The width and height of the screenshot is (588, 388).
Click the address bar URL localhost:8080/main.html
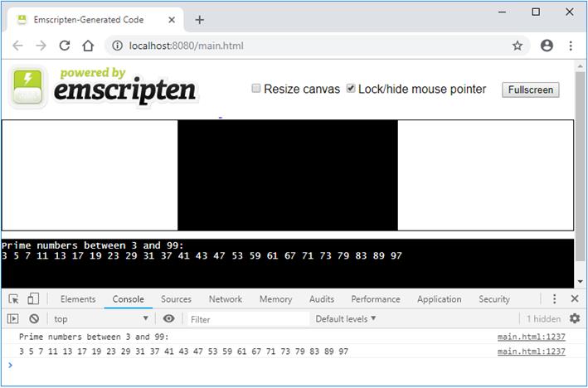[x=187, y=46]
